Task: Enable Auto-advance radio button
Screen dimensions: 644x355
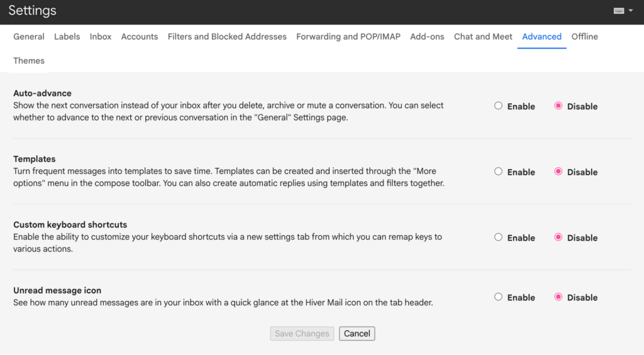Action: point(498,106)
